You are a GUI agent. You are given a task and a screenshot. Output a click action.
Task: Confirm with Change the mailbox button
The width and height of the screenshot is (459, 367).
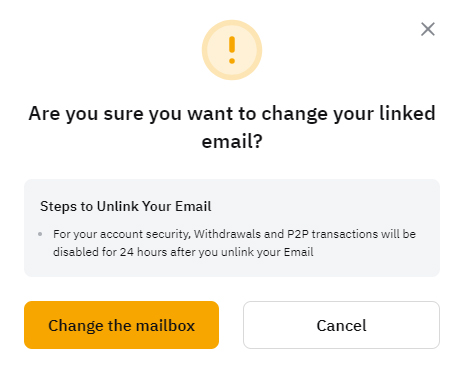click(x=121, y=325)
